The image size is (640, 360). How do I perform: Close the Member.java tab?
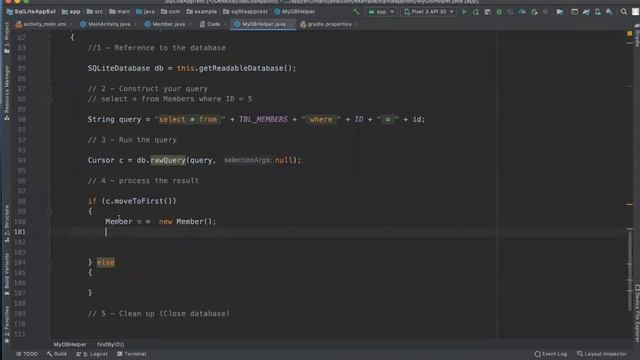190,24
